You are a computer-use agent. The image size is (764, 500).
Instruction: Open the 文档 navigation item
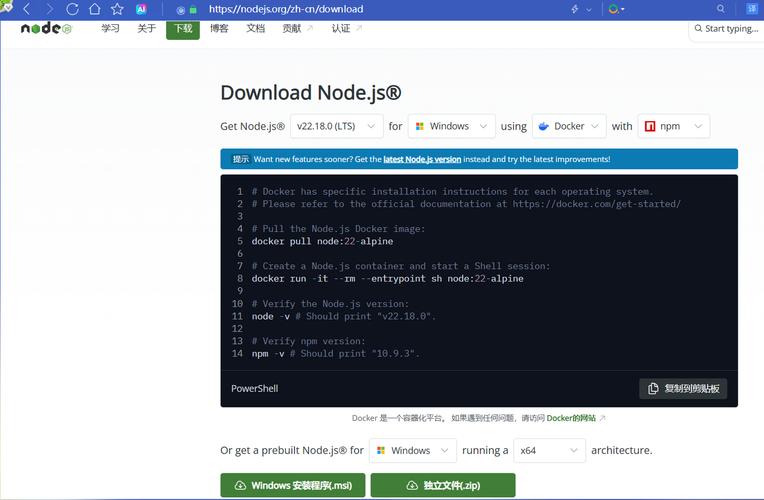point(255,28)
